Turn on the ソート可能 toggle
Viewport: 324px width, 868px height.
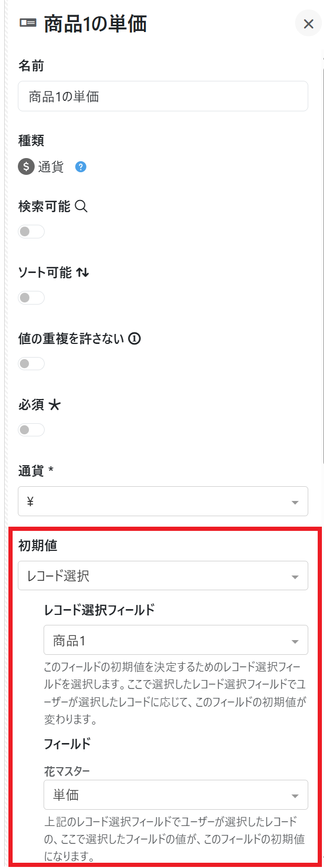(x=31, y=298)
